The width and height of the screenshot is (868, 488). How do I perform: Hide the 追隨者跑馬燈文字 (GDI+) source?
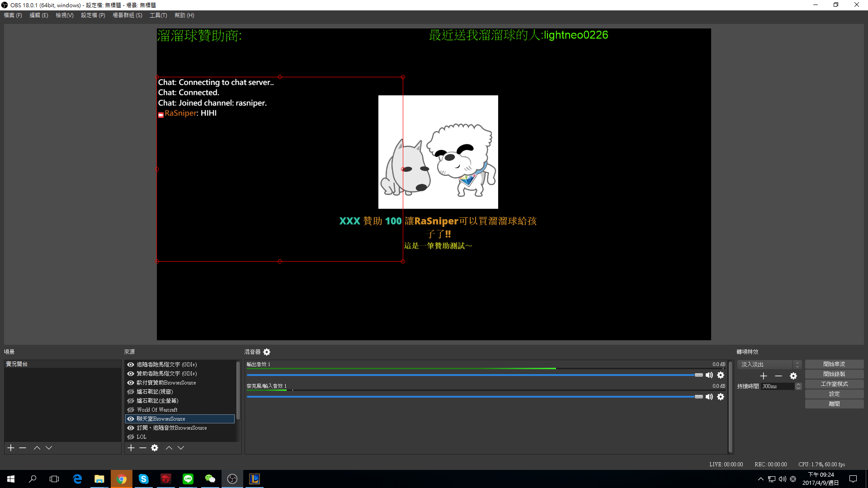click(x=131, y=365)
